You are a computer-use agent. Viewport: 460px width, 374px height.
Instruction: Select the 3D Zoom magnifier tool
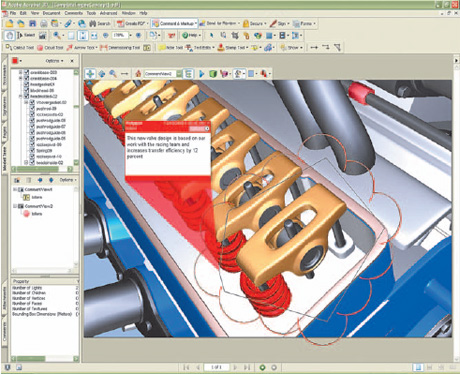coord(113,73)
